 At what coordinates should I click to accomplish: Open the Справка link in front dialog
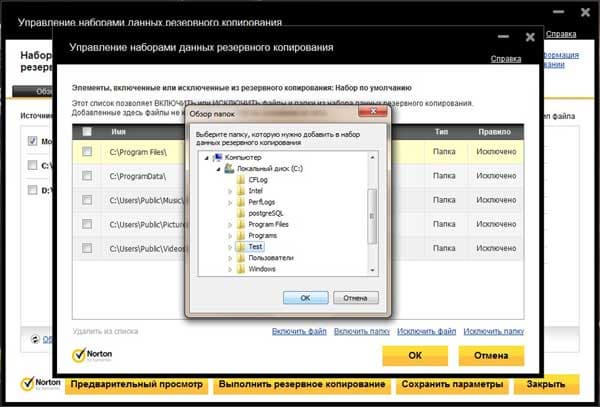506,59
